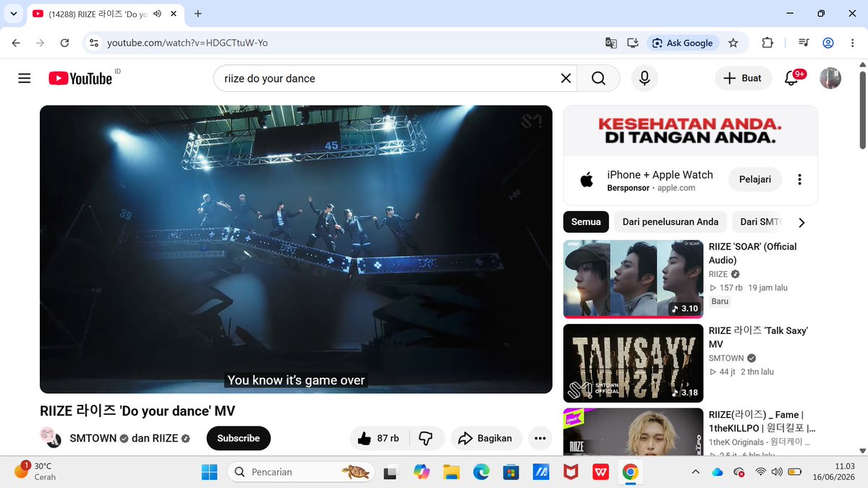Open the tab search dropdown arrow
The image size is (868, 488).
tap(13, 14)
